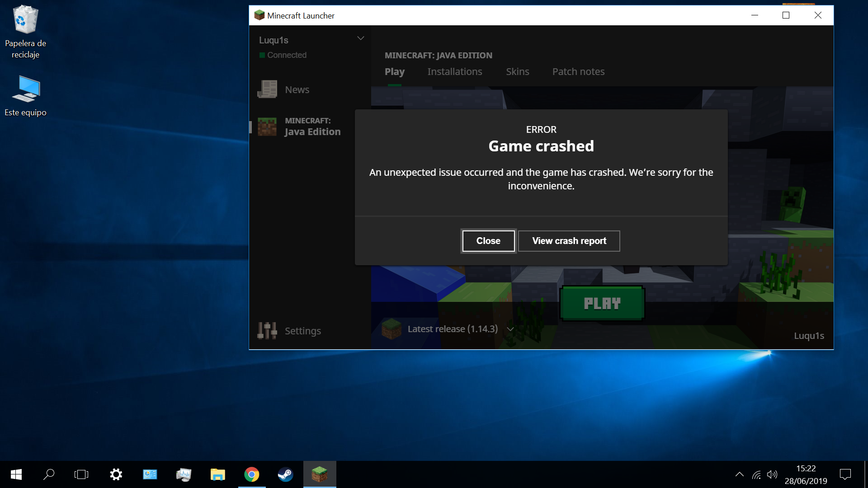This screenshot has height=488, width=868.
Task: Expand the Latest release version selector arrow
Action: [510, 329]
